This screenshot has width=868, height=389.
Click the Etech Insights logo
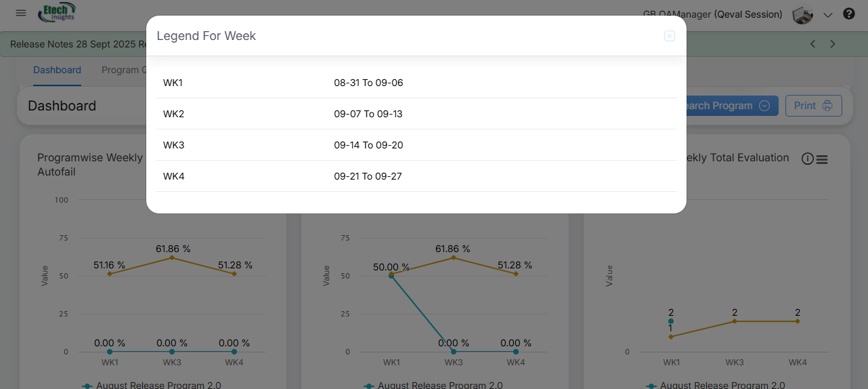coord(58,12)
